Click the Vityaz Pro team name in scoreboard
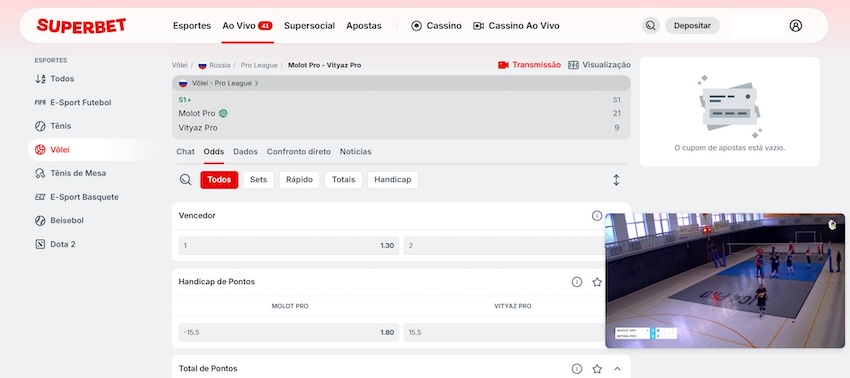This screenshot has height=378, width=850. [198, 128]
